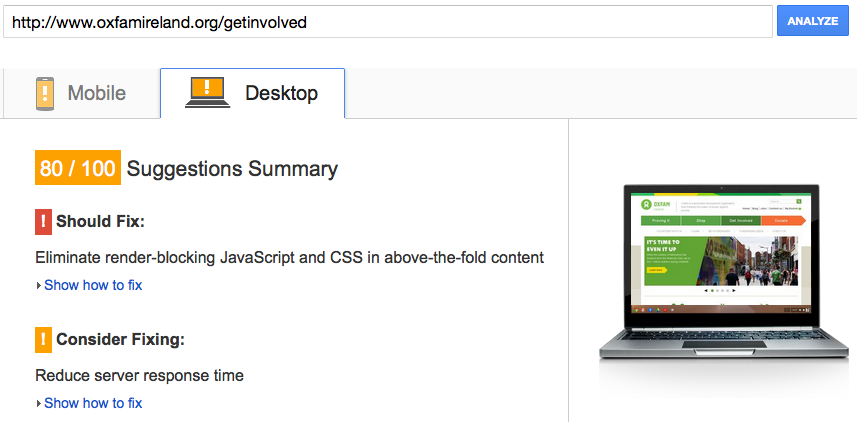
Task: Click the 80 / 100 score badge
Action: point(77,169)
